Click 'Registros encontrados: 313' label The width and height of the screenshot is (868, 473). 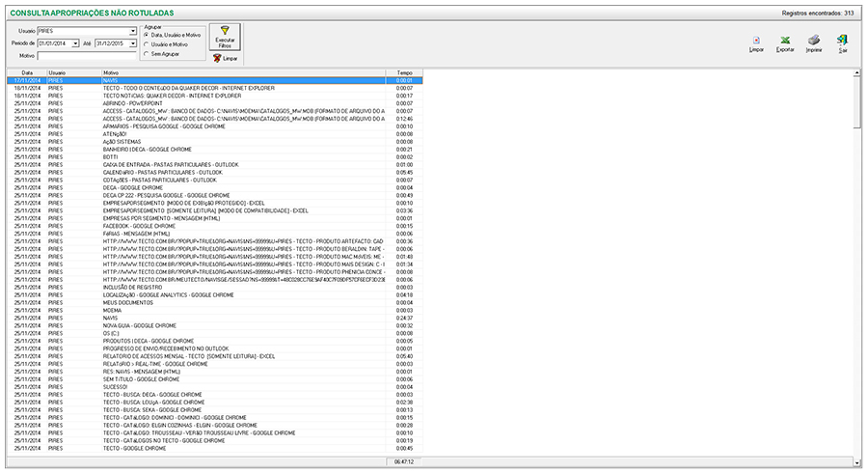coord(818,14)
